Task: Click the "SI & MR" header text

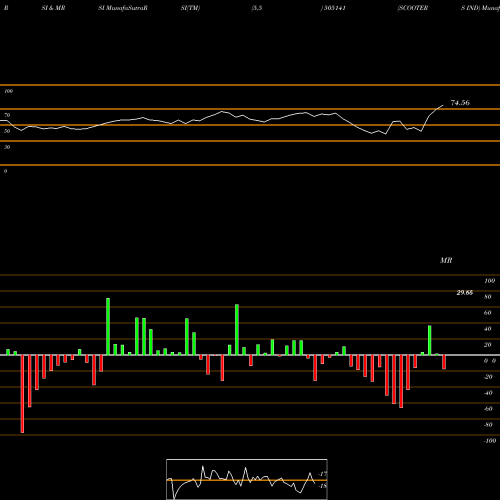Action: pyautogui.click(x=53, y=8)
